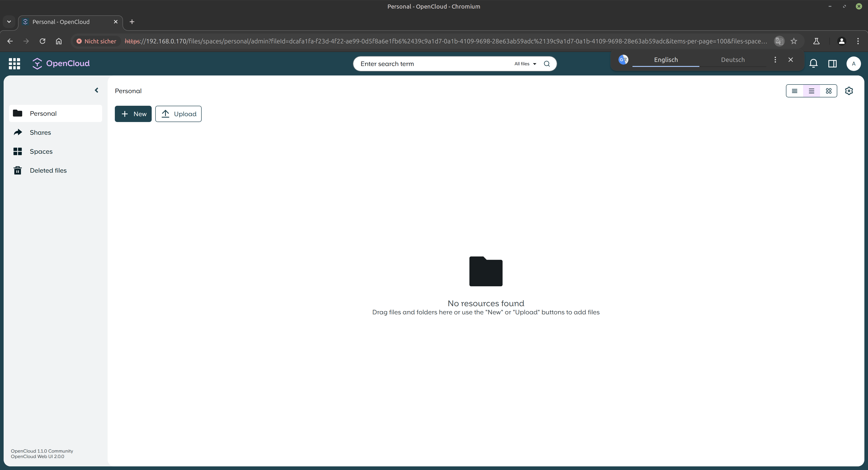Open Chromium three-dot menu
The image size is (868, 470).
[858, 41]
